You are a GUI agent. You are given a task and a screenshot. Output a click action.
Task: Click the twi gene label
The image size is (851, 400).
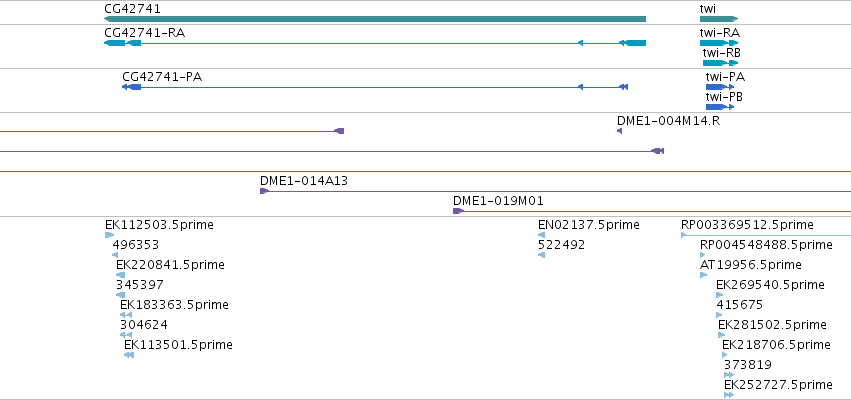click(708, 9)
